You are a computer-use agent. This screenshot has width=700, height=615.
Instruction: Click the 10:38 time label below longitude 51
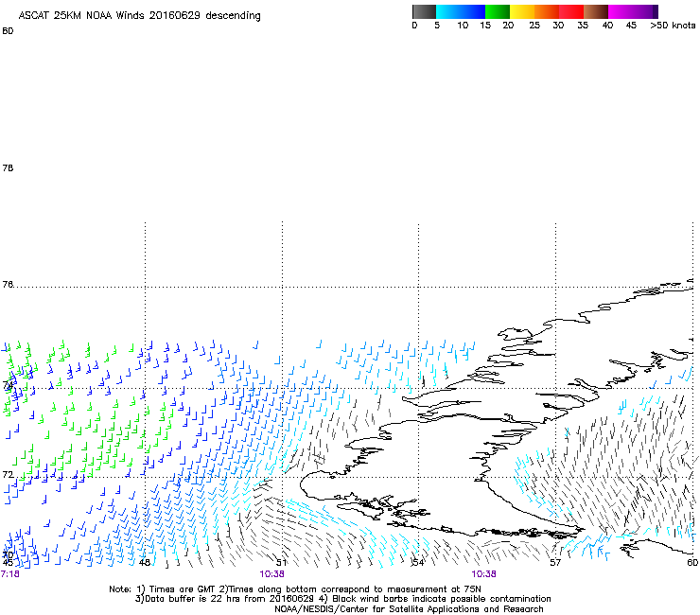271,574
